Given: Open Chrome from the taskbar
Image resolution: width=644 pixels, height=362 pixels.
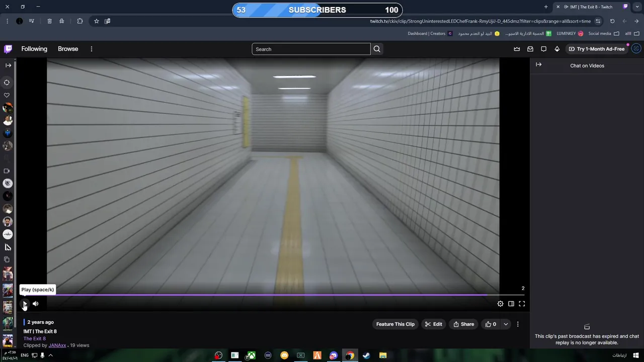Looking at the screenshot, I should coord(350,355).
